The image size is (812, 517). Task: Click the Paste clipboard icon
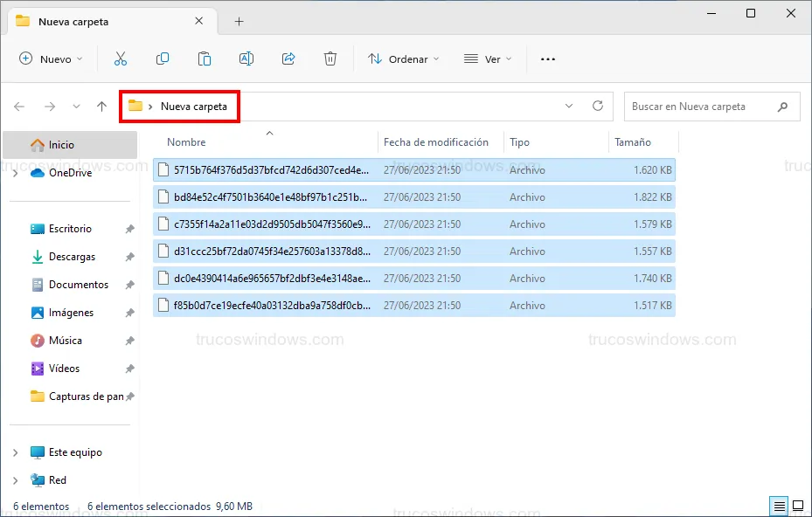(x=205, y=59)
